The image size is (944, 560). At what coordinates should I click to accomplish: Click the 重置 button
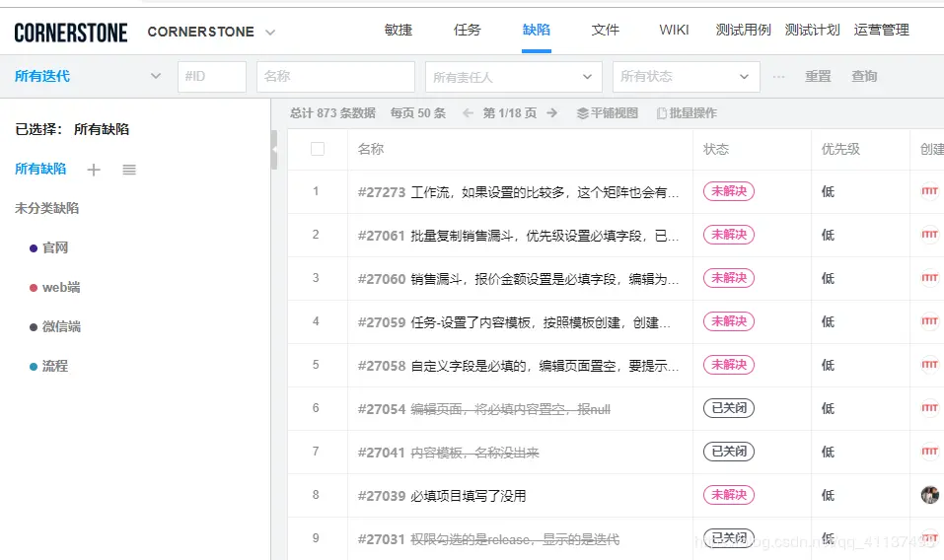[x=818, y=76]
